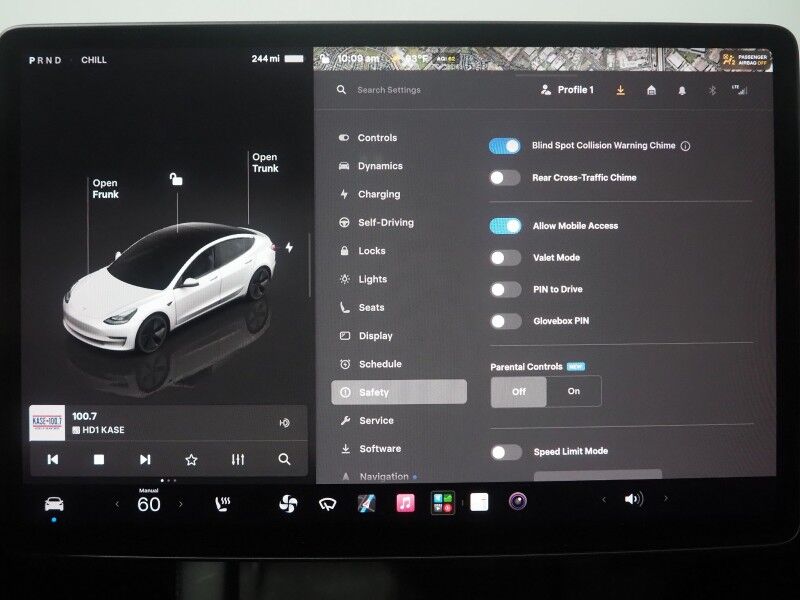
Task: Open the app launcher grid icon
Action: click(x=442, y=503)
